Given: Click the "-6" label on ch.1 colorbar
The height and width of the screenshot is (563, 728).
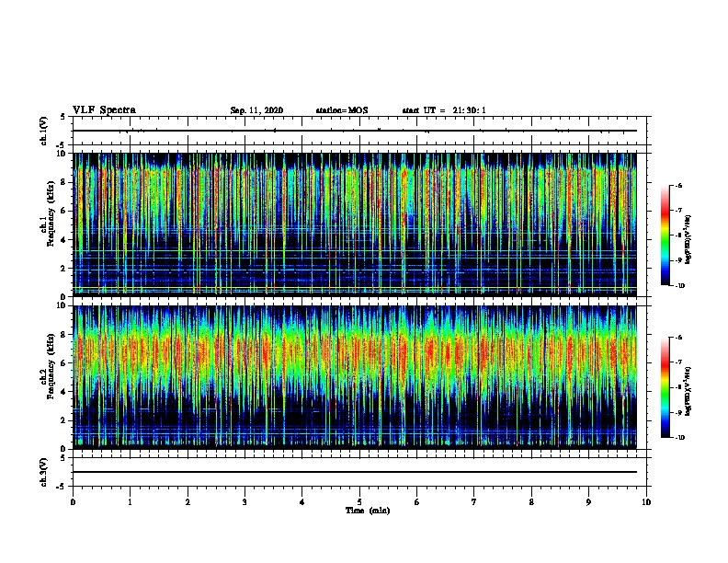Looking at the screenshot, I should [678, 186].
